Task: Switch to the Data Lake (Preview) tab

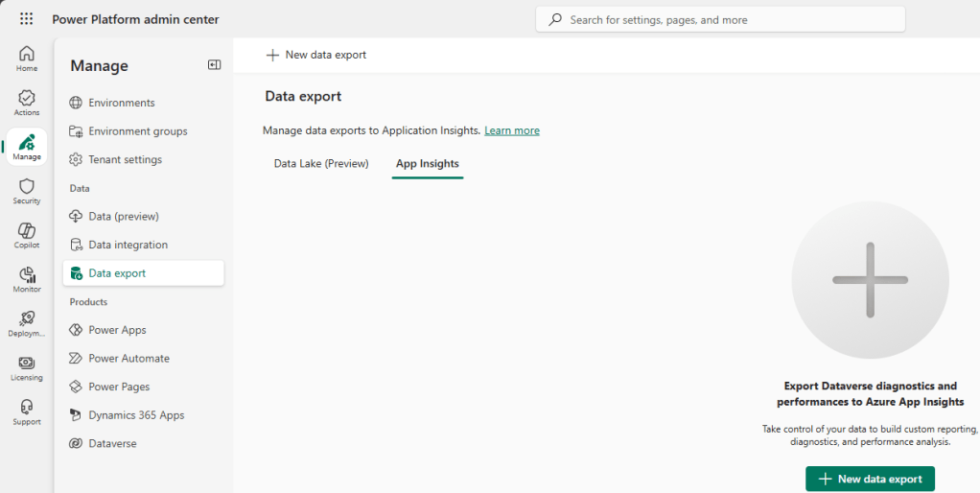Action: [x=321, y=164]
